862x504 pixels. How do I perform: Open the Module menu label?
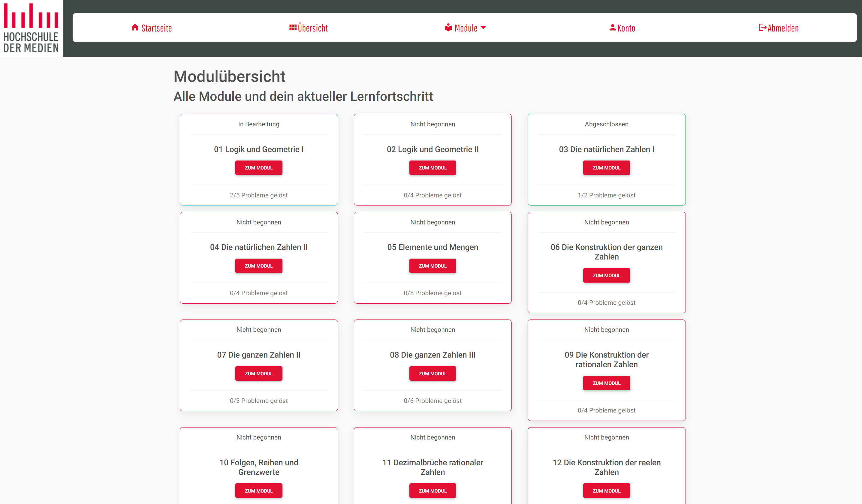point(466,28)
